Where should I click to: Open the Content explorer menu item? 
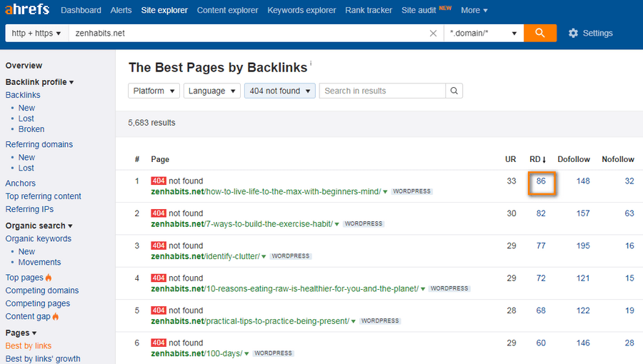[x=228, y=10]
